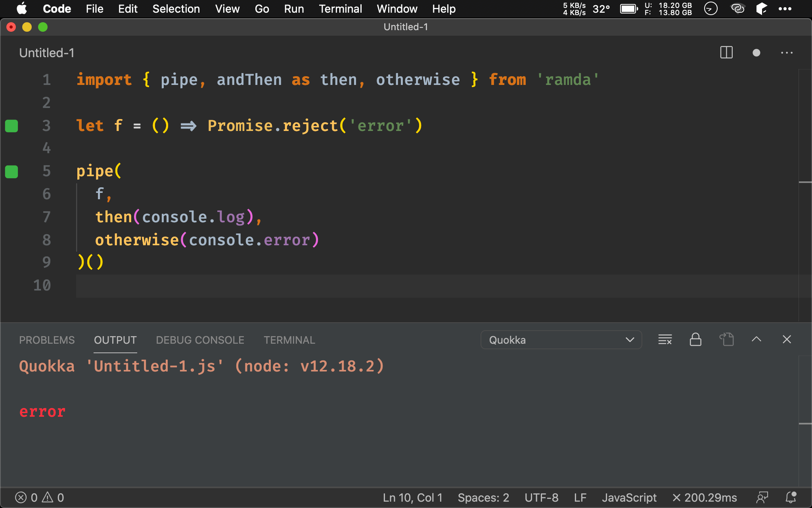This screenshot has height=508, width=812.
Task: Open the Go menu
Action: coord(262,9)
